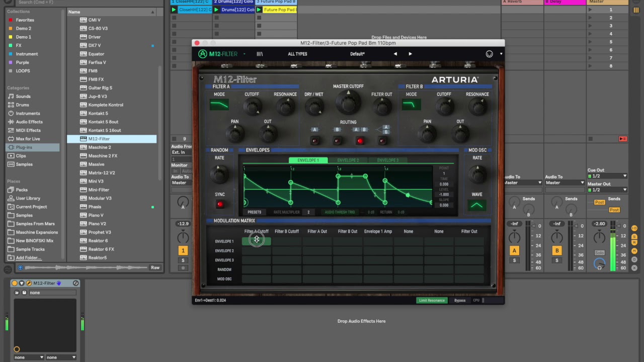
Task: Toggle M12-Filter device activator
Action: (14, 283)
